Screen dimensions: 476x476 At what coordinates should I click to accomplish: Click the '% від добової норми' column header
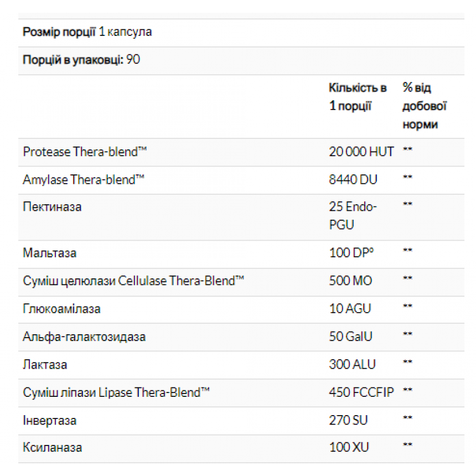(x=425, y=106)
